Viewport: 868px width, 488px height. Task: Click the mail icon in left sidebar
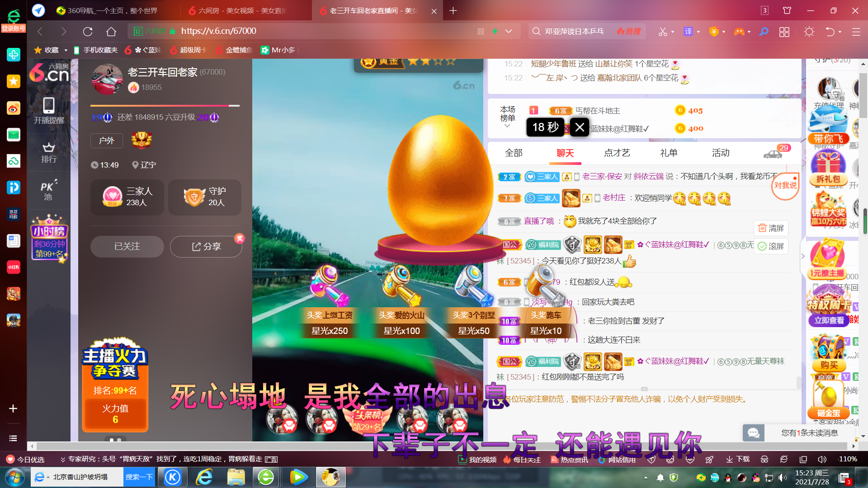[x=14, y=135]
